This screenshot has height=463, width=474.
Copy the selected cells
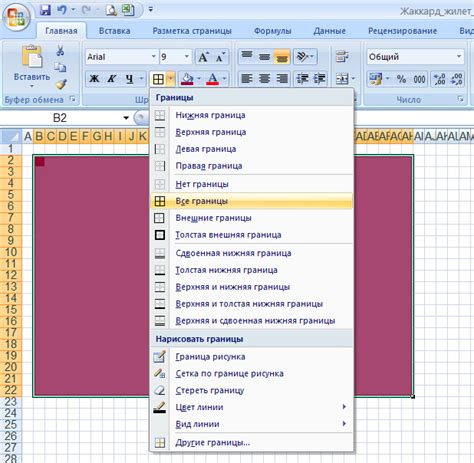tap(60, 67)
